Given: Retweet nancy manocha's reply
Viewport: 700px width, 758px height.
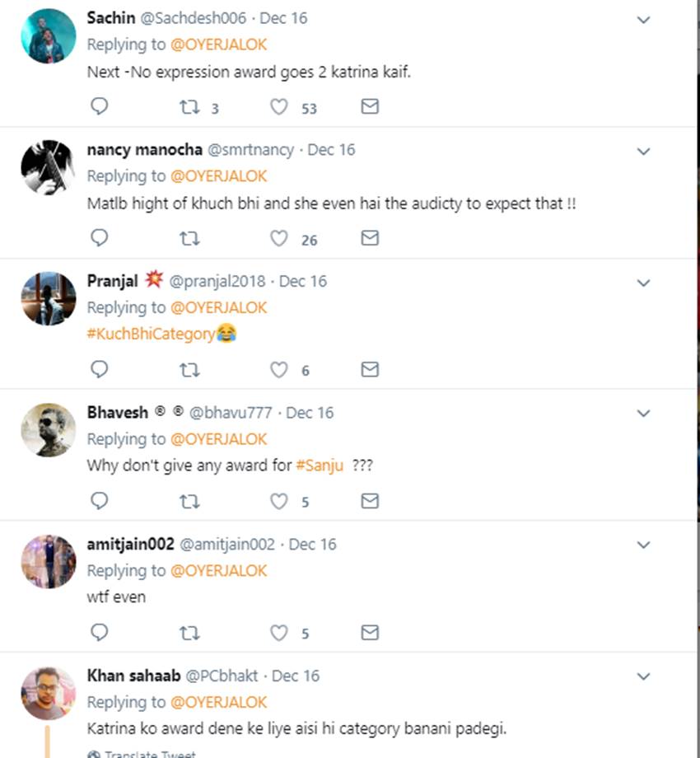Looking at the screenshot, I should click(189, 239).
